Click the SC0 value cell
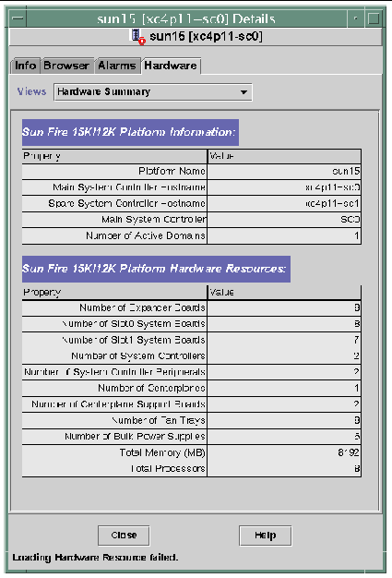The image size is (392, 578). (x=284, y=220)
